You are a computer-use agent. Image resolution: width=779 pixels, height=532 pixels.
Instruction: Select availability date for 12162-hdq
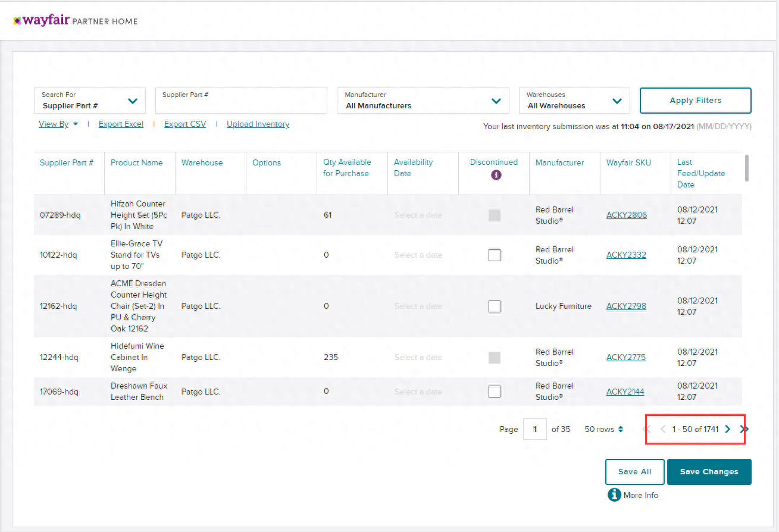pos(418,306)
